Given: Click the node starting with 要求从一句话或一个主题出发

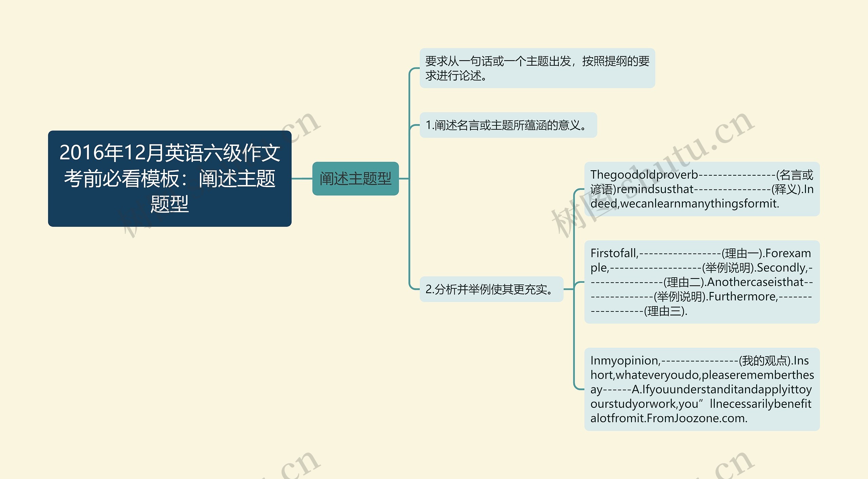Looking at the screenshot, I should [537, 68].
